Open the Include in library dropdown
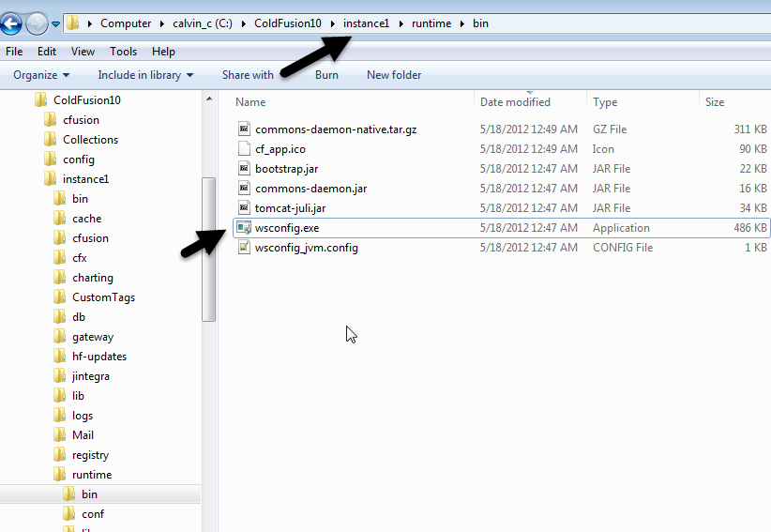This screenshot has height=532, width=771. tap(145, 75)
